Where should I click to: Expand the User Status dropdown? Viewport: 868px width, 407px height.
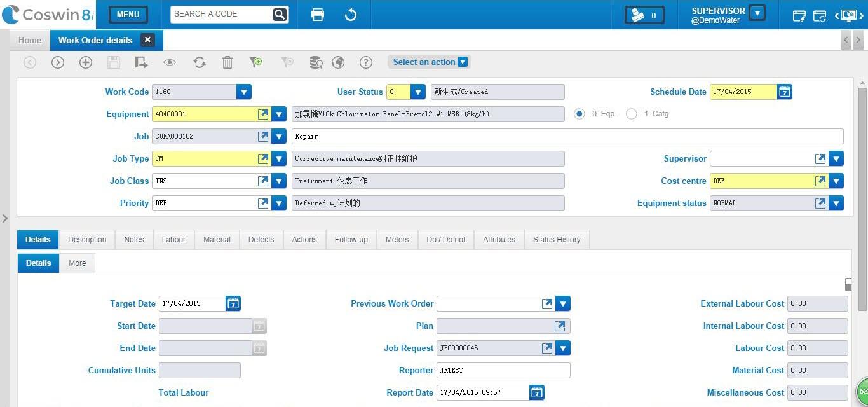[418, 92]
